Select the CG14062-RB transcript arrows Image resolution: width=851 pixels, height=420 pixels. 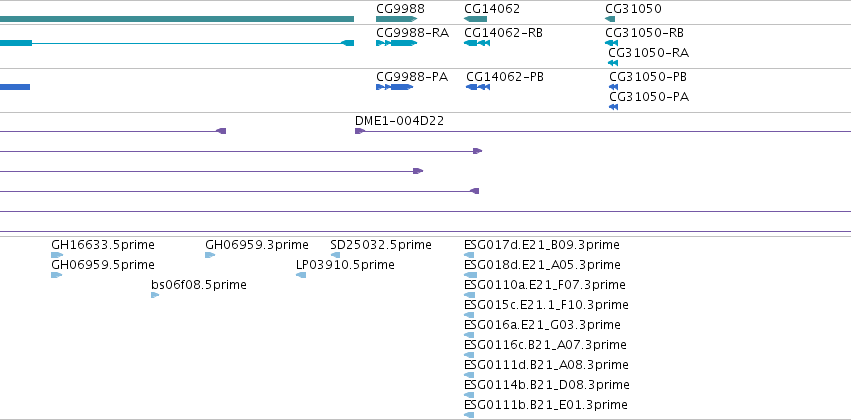(477, 43)
